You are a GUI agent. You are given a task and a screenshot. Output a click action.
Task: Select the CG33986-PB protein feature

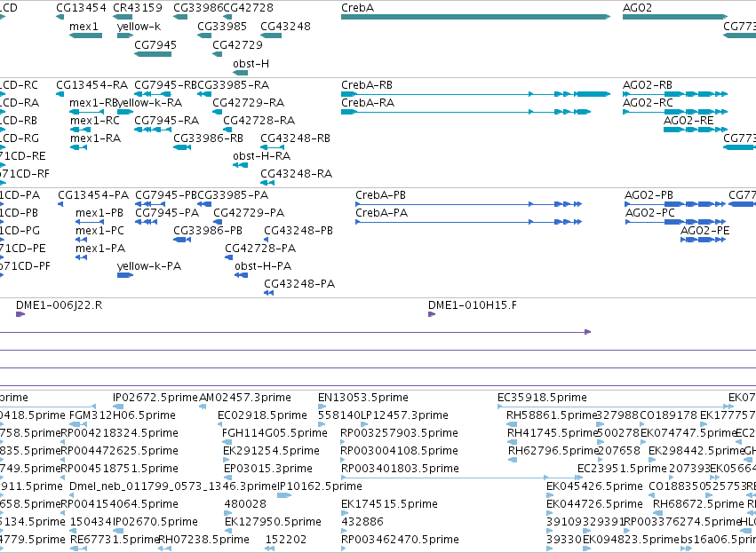(182, 240)
